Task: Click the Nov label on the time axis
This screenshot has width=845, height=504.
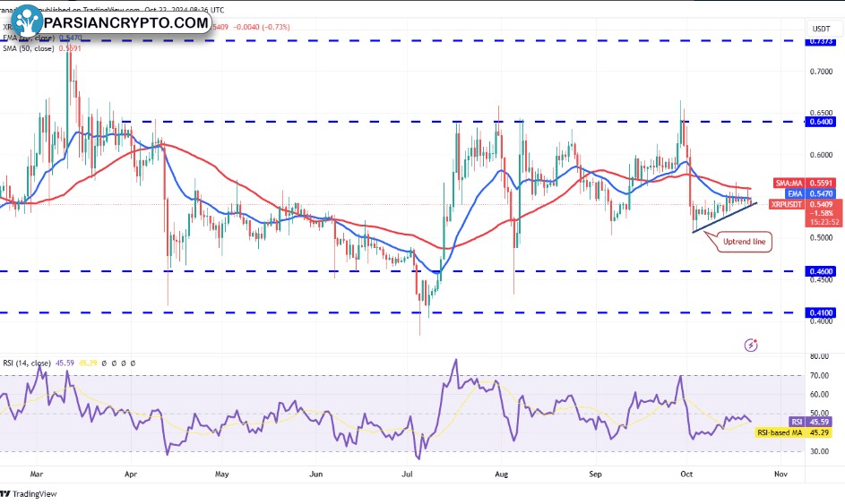Action: pos(780,474)
